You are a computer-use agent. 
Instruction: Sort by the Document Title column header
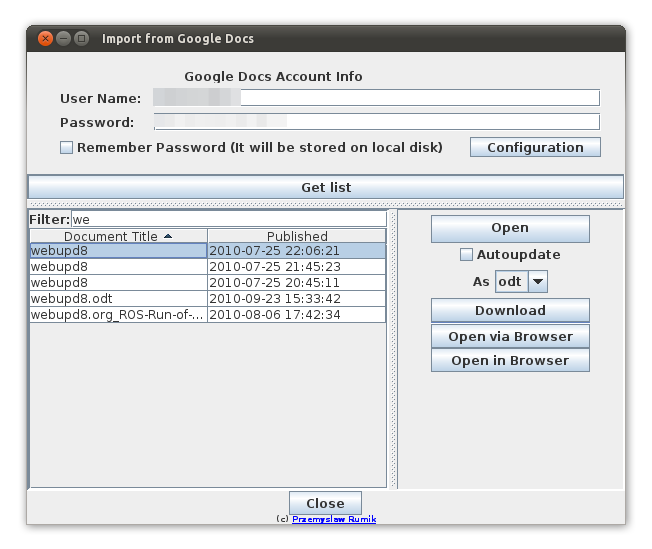tap(119, 236)
